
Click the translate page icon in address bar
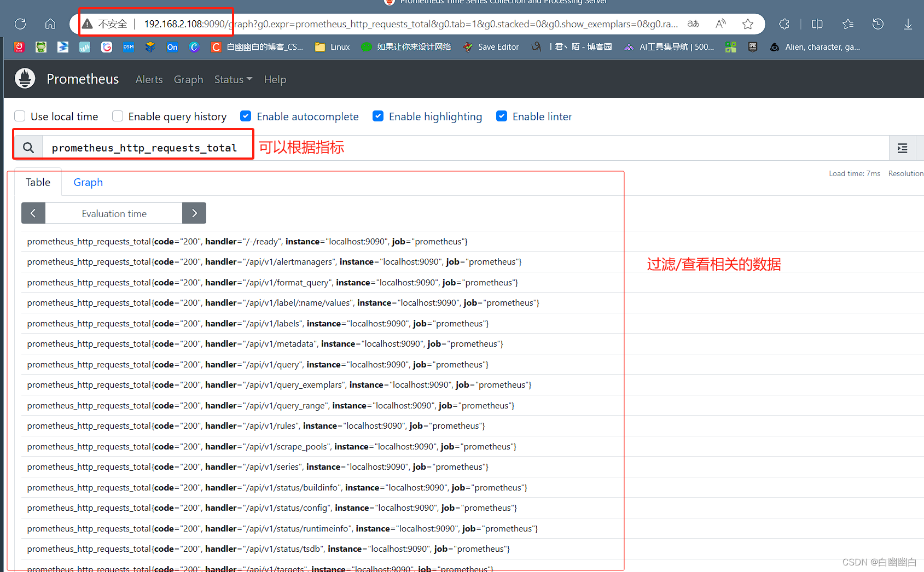(x=693, y=24)
